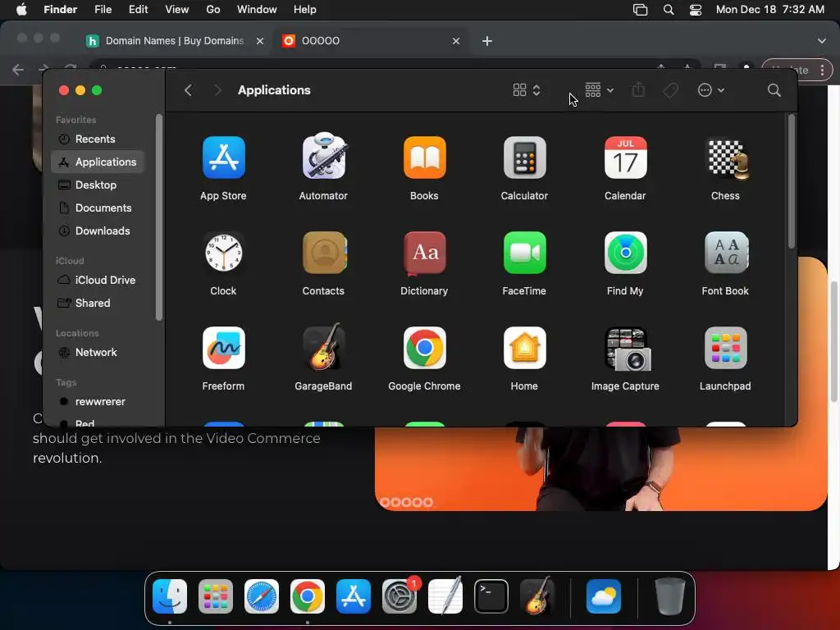
Task: Open the File menu
Action: tap(103, 10)
